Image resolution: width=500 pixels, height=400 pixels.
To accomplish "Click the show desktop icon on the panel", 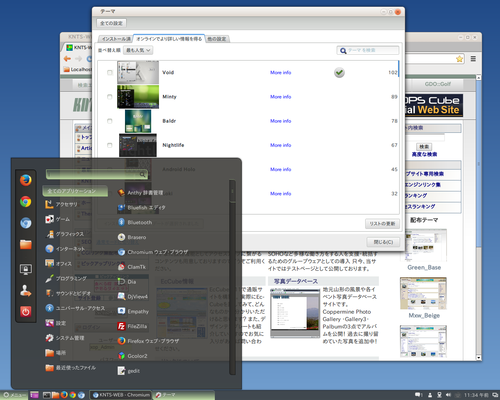I will 34,395.
